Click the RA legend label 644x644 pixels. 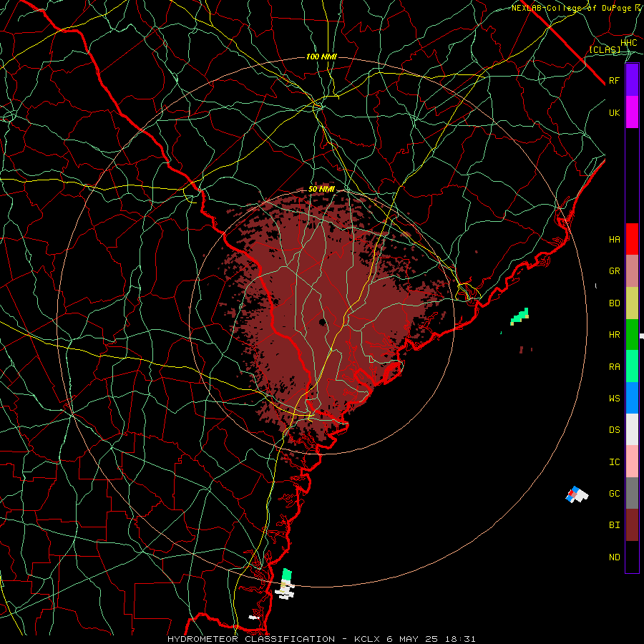pos(615,367)
